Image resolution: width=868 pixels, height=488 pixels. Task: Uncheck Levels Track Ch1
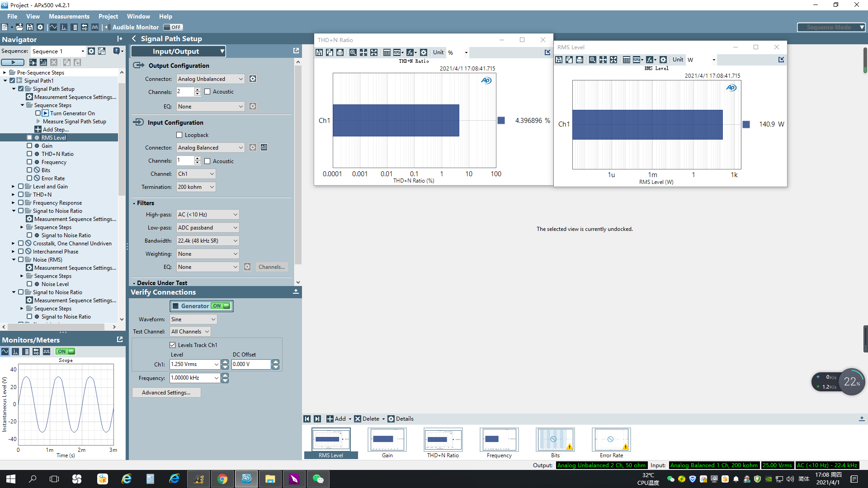pyautogui.click(x=173, y=345)
